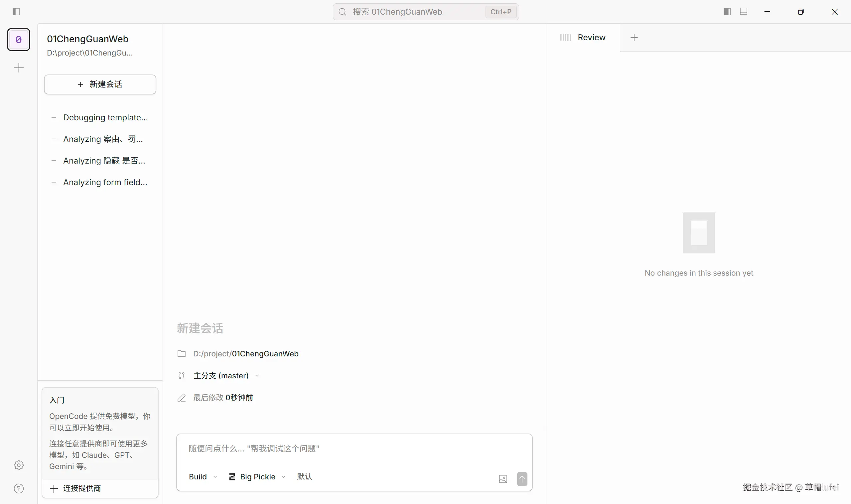
Task: Toggle the bottom panel layout icon
Action: tap(744, 12)
